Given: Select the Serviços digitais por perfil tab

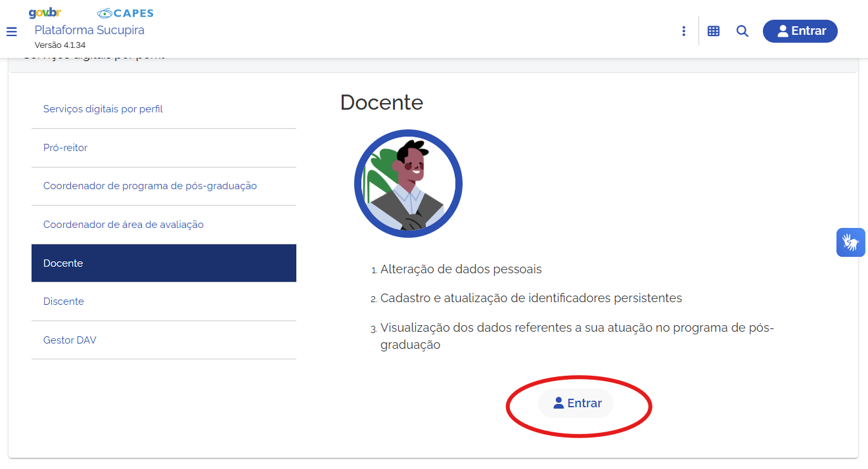Looking at the screenshot, I should [x=103, y=109].
